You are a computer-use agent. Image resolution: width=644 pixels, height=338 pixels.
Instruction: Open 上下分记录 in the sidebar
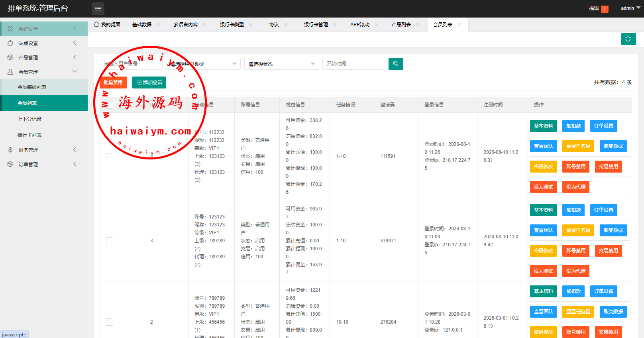point(44,119)
